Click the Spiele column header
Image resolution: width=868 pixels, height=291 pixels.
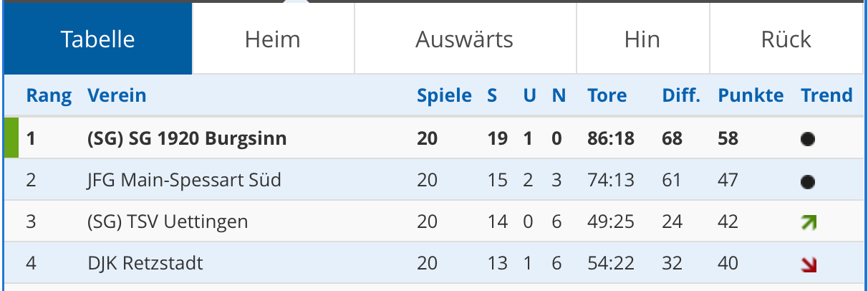coord(444,95)
